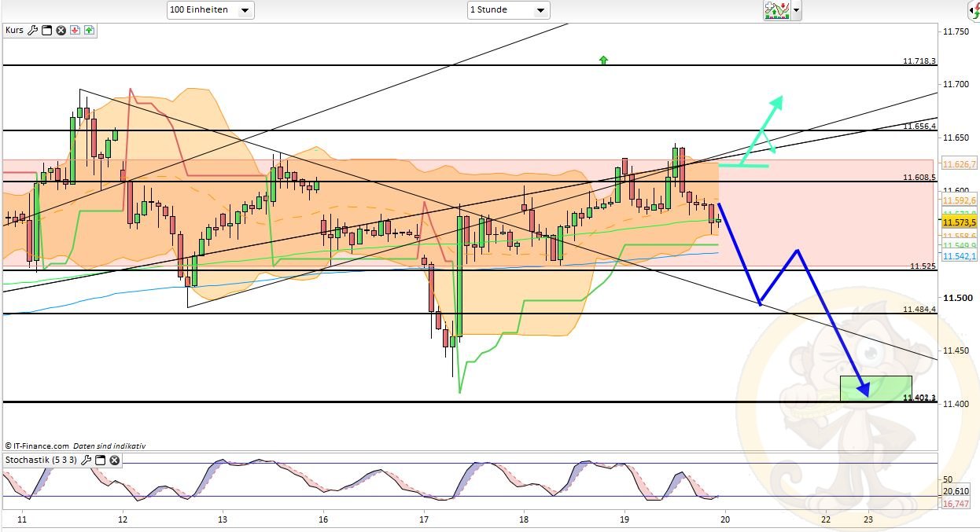Viewport: 980px width, 532px height.
Task: Expand the chart style dropdown arrow
Action: [797, 11]
